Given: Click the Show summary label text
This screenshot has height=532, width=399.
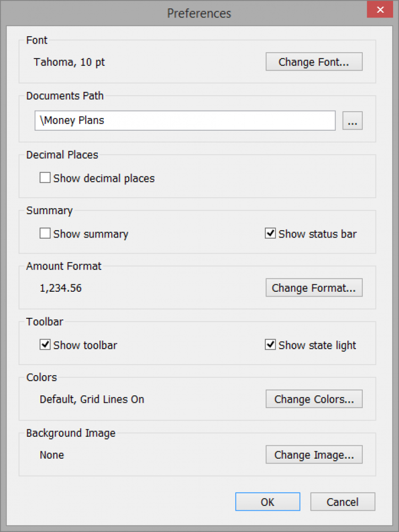Looking at the screenshot, I should [x=90, y=234].
